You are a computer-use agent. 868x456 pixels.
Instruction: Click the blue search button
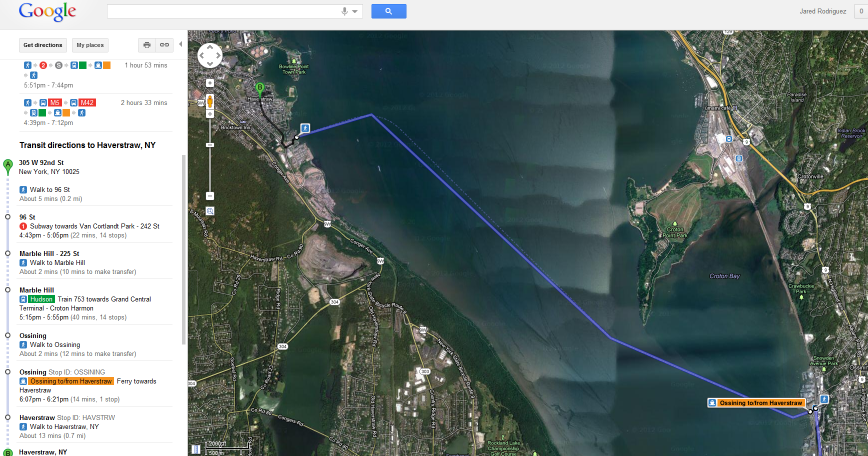tap(388, 11)
